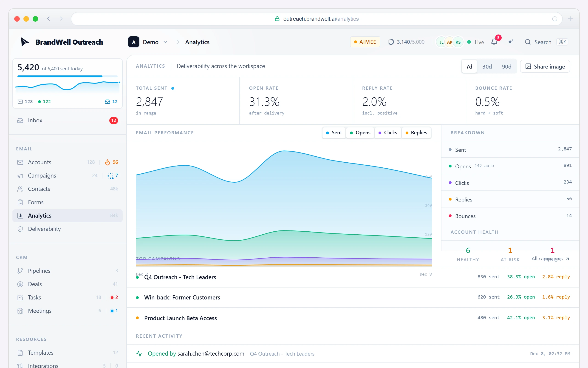The image size is (588, 368).
Task: Click the Campaigns megaphone icon
Action: pos(20,175)
